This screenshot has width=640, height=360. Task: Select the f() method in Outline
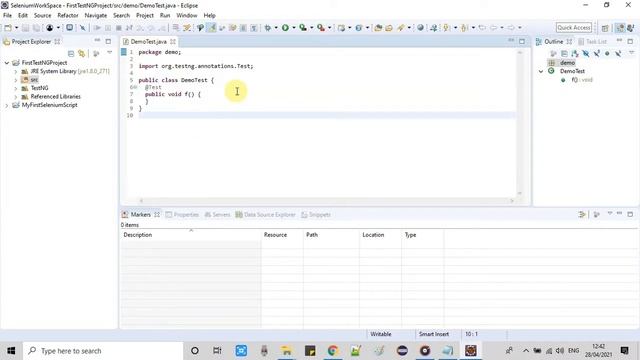pos(576,80)
